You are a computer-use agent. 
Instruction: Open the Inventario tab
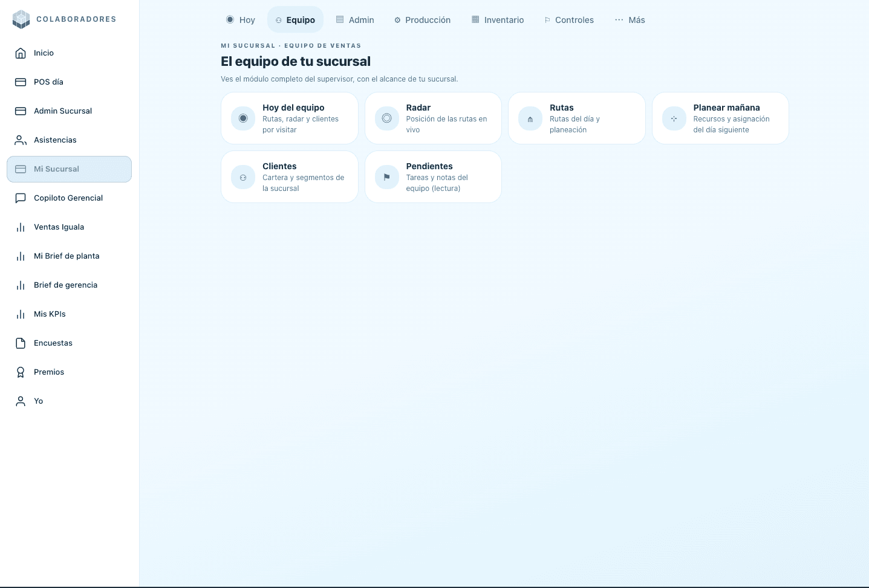(498, 20)
